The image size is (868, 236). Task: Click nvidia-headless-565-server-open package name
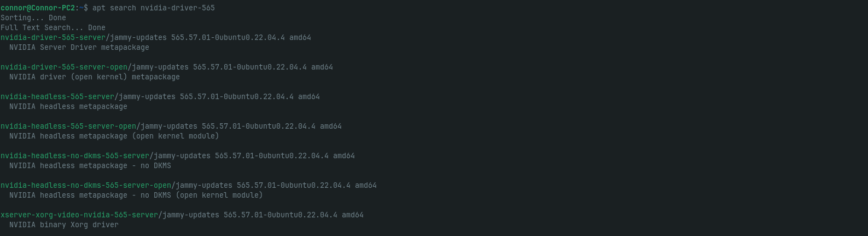click(x=68, y=126)
